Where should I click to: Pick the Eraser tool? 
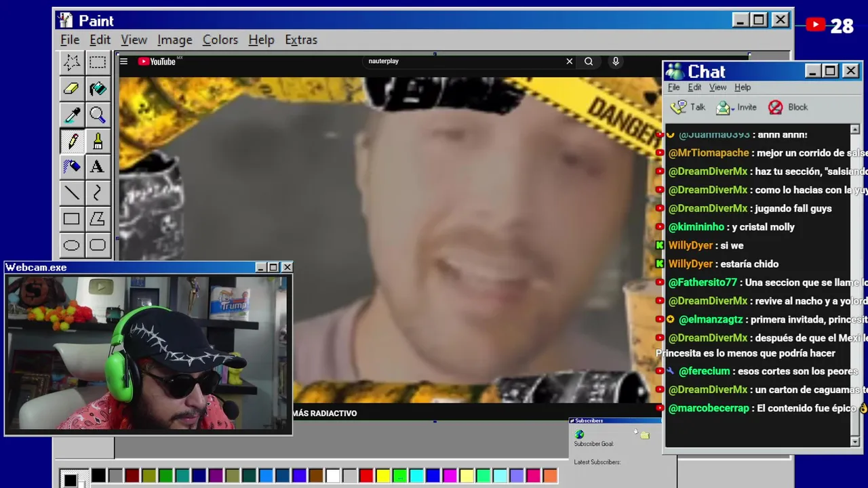pos(71,89)
